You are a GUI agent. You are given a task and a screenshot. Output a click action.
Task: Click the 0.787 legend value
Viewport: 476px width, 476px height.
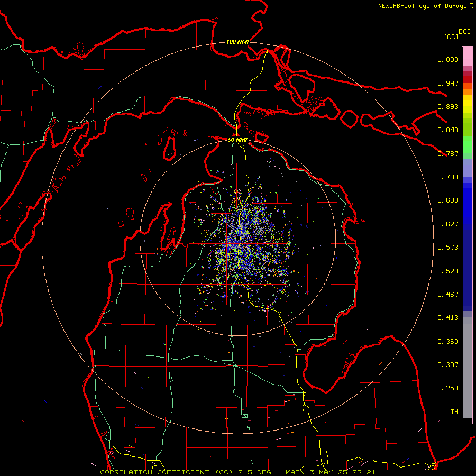[x=448, y=153]
